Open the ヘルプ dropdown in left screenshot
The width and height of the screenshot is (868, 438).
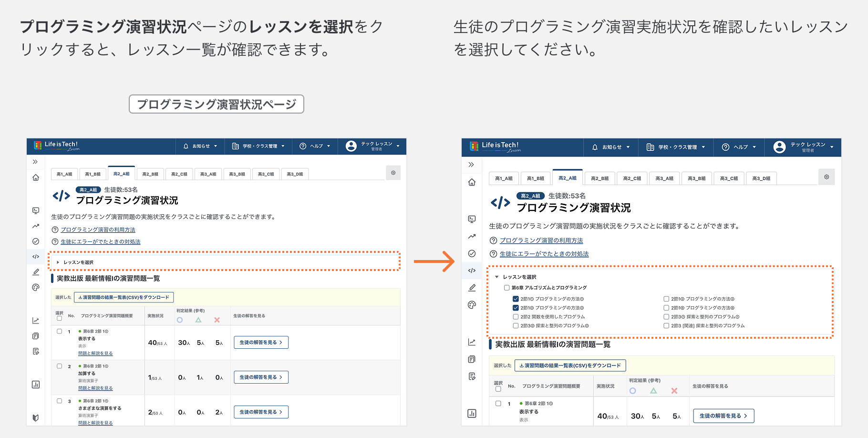(315, 146)
